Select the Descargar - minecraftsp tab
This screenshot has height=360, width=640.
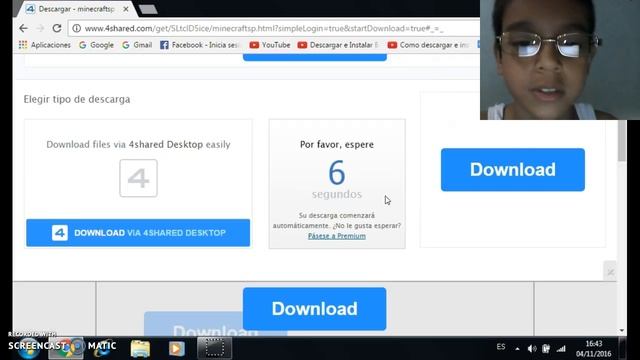click(76, 9)
